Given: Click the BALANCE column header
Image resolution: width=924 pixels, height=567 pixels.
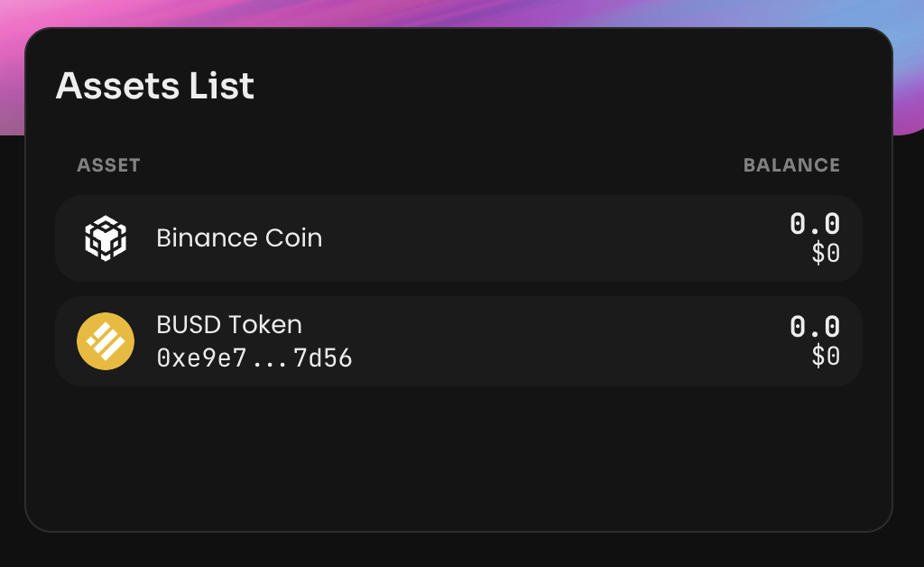Looking at the screenshot, I should pyautogui.click(x=791, y=165).
